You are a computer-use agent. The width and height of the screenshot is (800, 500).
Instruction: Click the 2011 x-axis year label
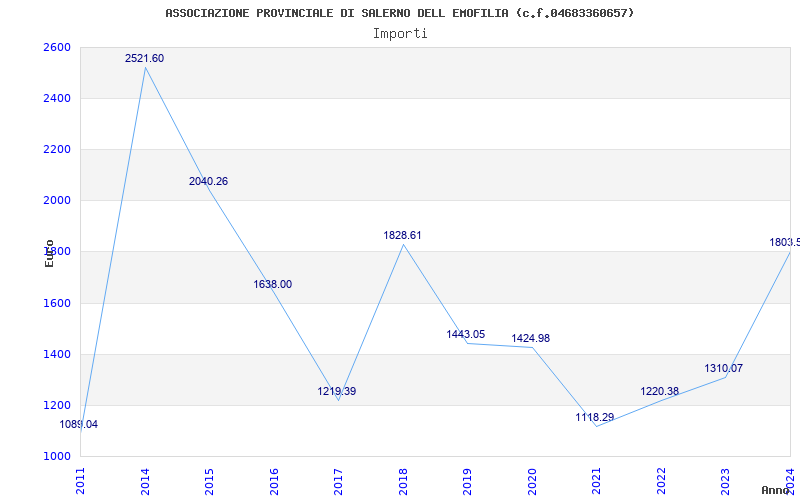(x=80, y=481)
